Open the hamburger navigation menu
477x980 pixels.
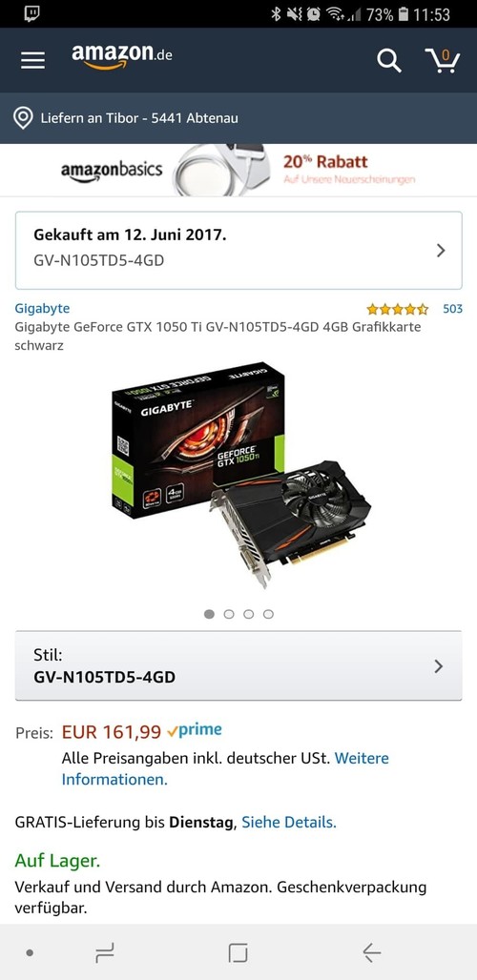click(x=32, y=60)
